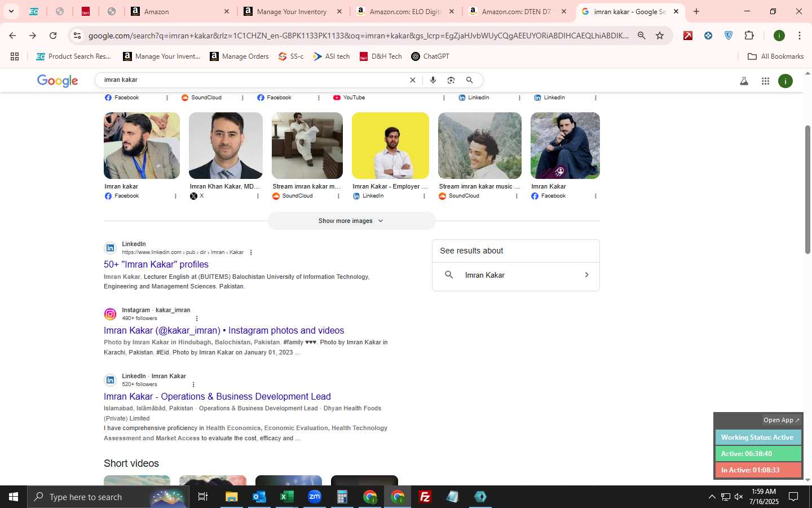Open Outlook from the taskbar

[259, 497]
